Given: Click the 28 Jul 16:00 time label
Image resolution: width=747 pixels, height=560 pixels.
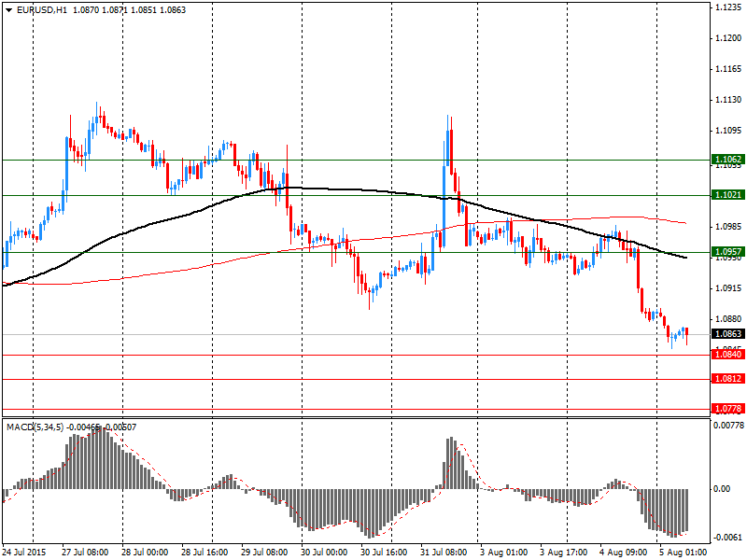Looking at the screenshot, I should (204, 553).
